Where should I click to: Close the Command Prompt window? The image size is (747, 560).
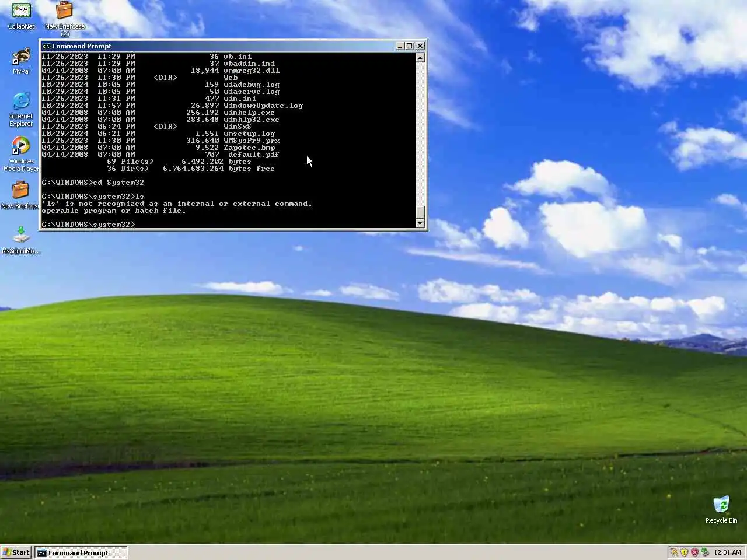420,46
